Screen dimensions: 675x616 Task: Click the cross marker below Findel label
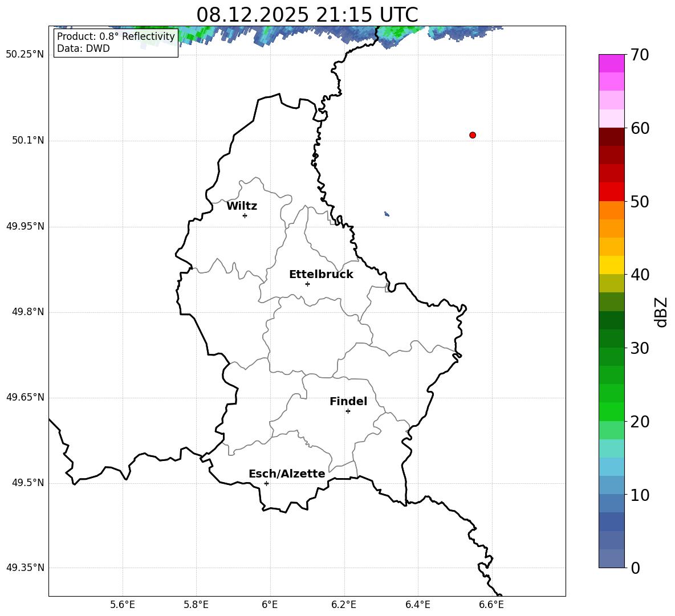click(348, 411)
